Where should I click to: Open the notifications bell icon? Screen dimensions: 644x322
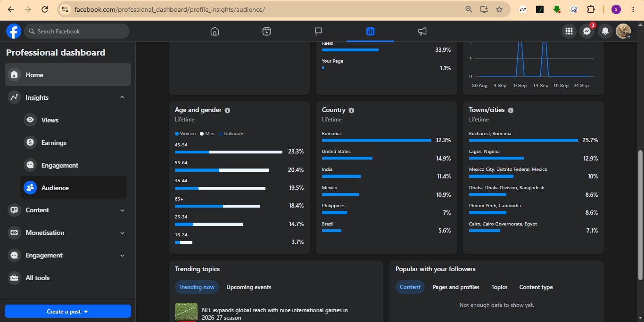click(605, 32)
